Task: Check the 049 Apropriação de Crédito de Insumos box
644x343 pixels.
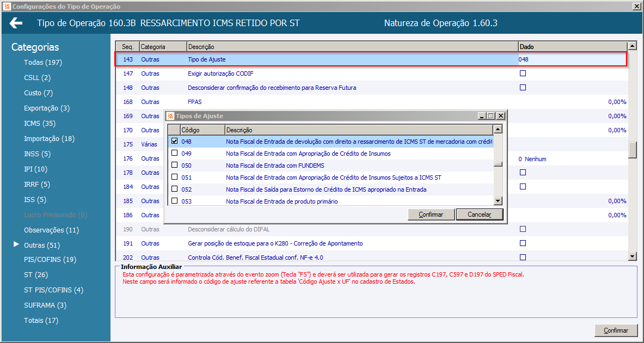Action: pyautogui.click(x=175, y=153)
